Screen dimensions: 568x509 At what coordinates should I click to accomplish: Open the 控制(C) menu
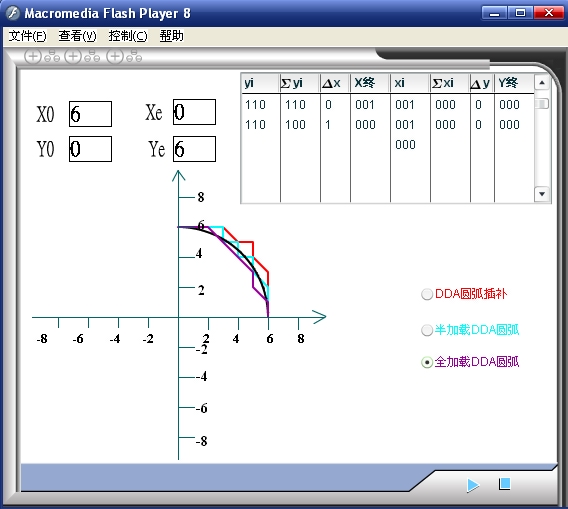[128, 36]
